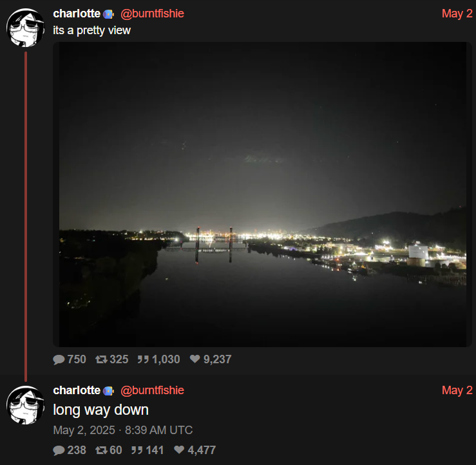Click the "long way down" tweet text
This screenshot has height=465, width=476.
coord(100,410)
